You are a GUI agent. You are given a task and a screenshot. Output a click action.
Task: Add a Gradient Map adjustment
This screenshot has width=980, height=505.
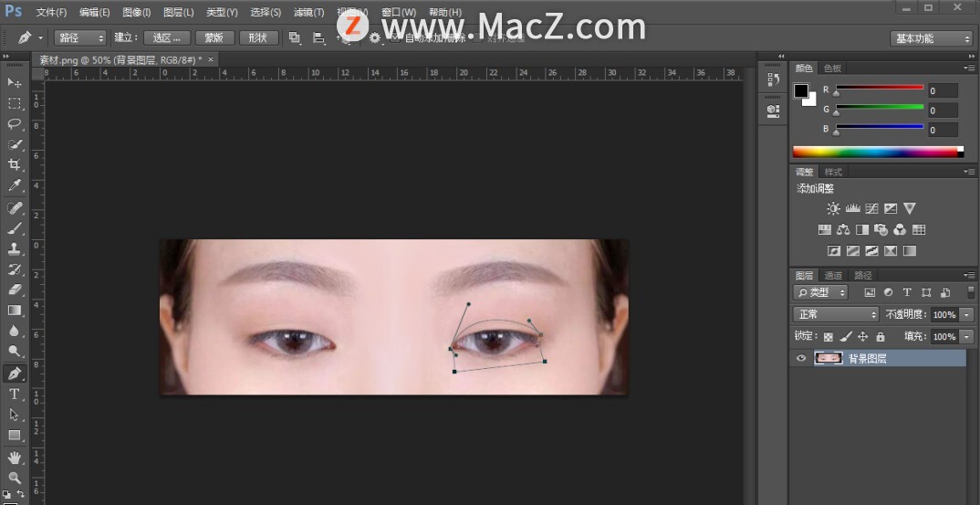coord(910,251)
